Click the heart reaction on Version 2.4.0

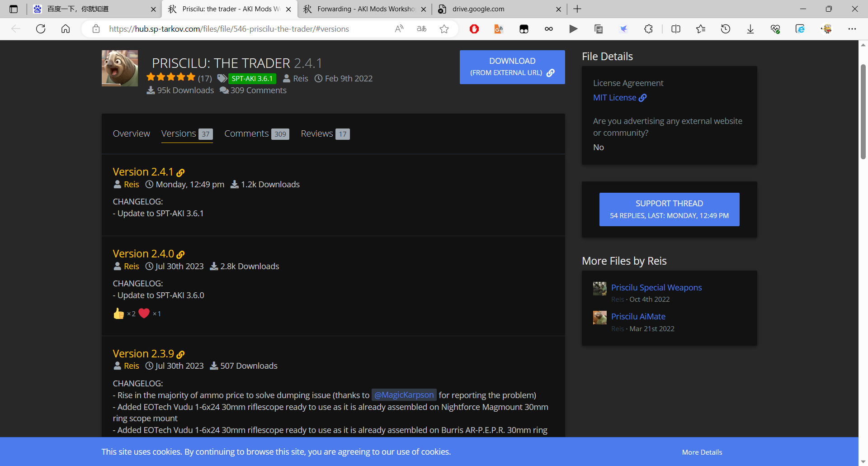coord(144,313)
